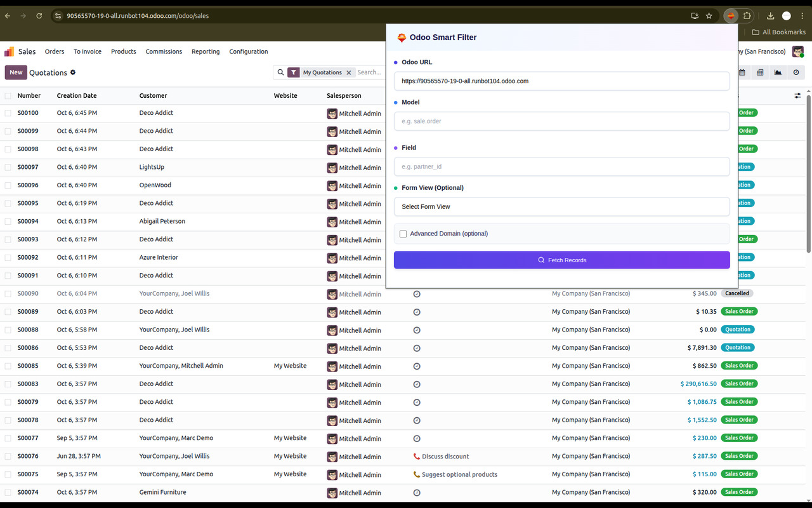Click the install app icon in address bar

[695, 16]
